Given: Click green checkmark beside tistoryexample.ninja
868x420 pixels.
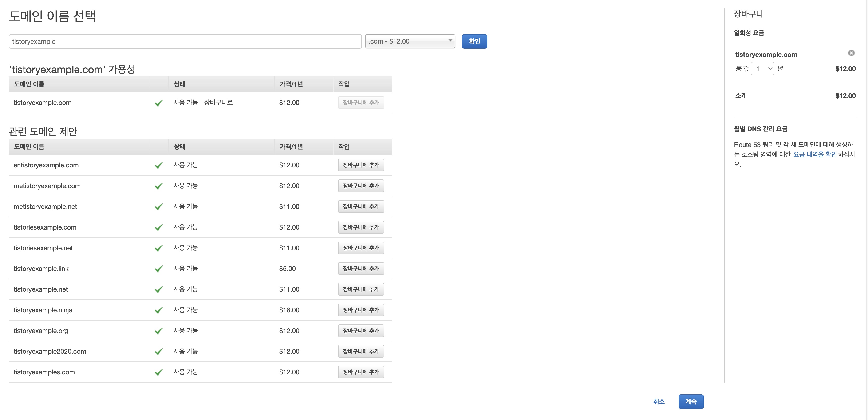Looking at the screenshot, I should click(x=158, y=310).
